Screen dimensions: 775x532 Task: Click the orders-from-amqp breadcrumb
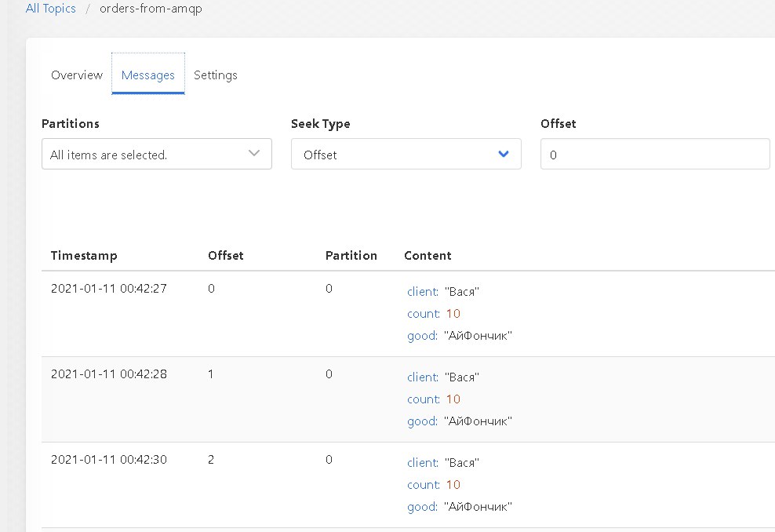(x=151, y=9)
